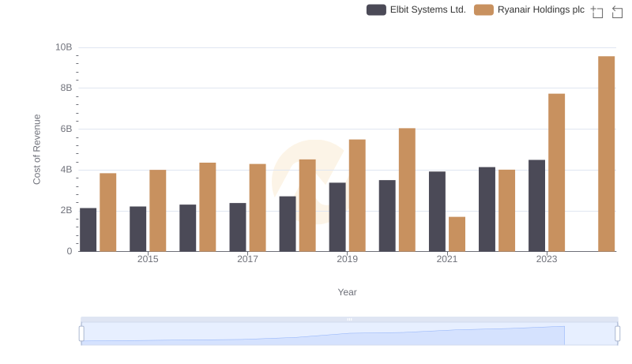The height and width of the screenshot is (364, 632).
Task: Click the Ryanair bar for 2019
Action: pos(357,195)
